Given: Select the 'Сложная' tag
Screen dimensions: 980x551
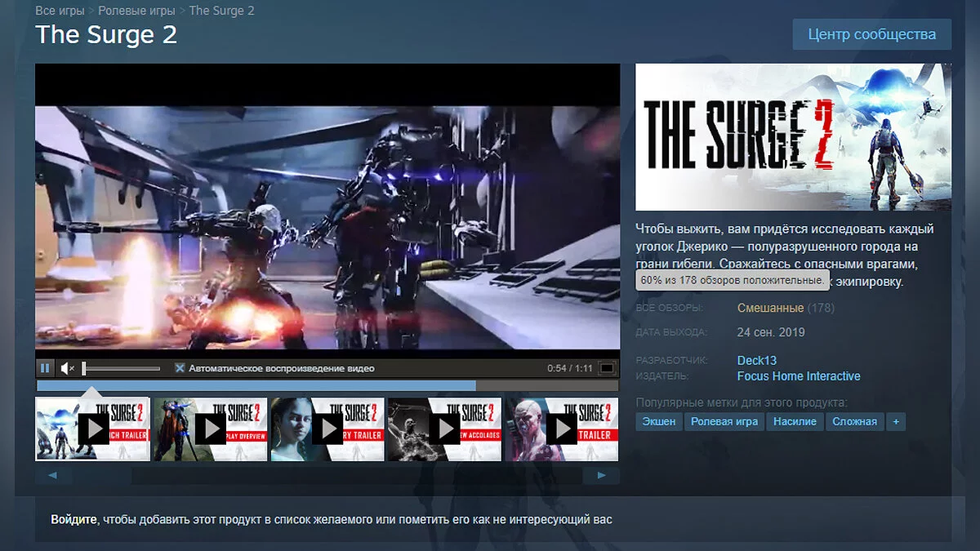Looking at the screenshot, I should pyautogui.click(x=855, y=421).
